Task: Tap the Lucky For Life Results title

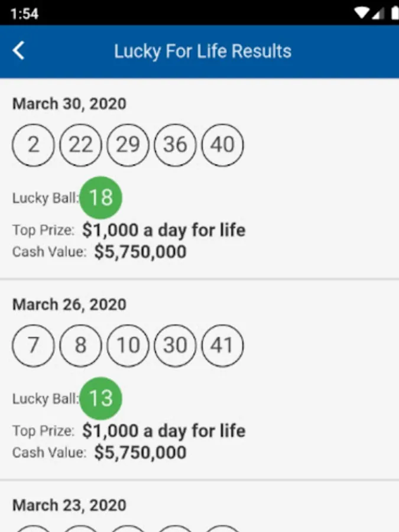Action: (x=203, y=51)
